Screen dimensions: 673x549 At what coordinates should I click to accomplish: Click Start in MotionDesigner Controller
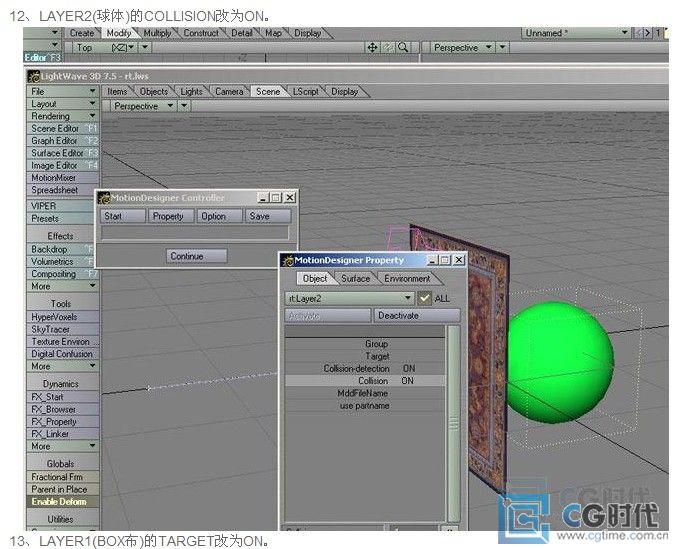pyautogui.click(x=123, y=216)
